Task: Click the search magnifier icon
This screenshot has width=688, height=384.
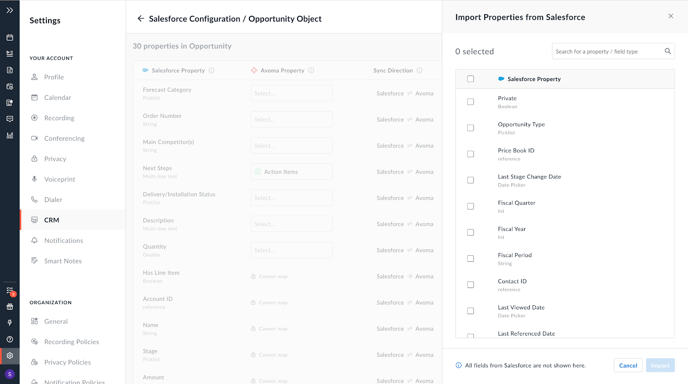Action: tap(667, 51)
